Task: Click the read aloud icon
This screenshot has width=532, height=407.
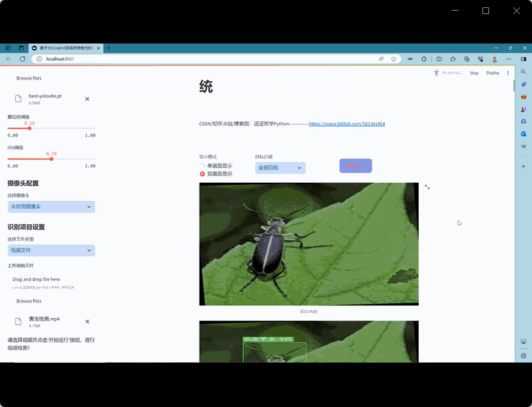Action: [381, 59]
